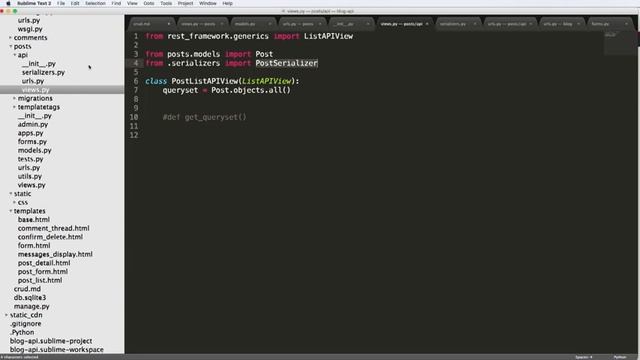The height and width of the screenshot is (360, 640).
Task: Open tests.py in the sidebar
Action: pyautogui.click(x=30, y=159)
